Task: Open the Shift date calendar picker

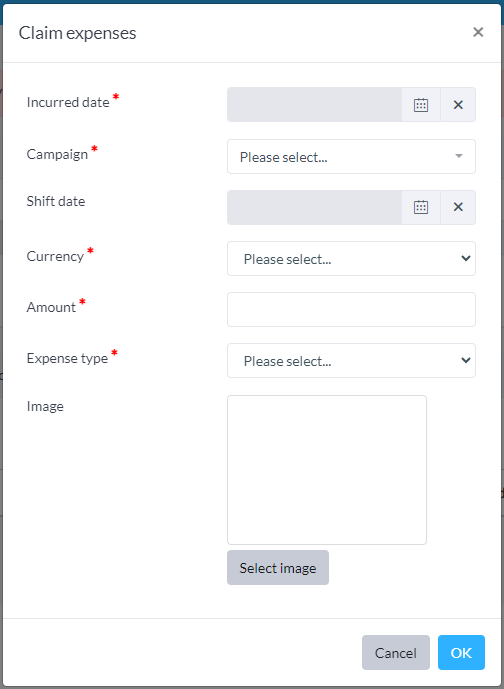Action: click(421, 207)
